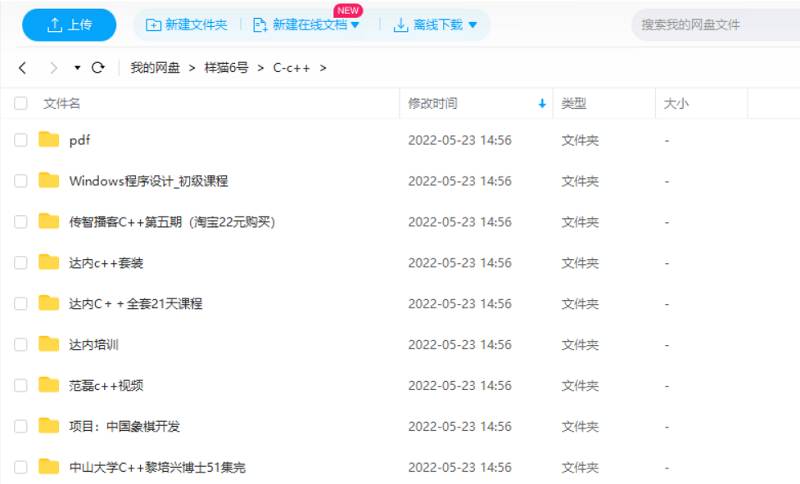This screenshot has height=484, width=800.
Task: Click the 项目：中国象棋开发 folder icon
Action: (49, 426)
